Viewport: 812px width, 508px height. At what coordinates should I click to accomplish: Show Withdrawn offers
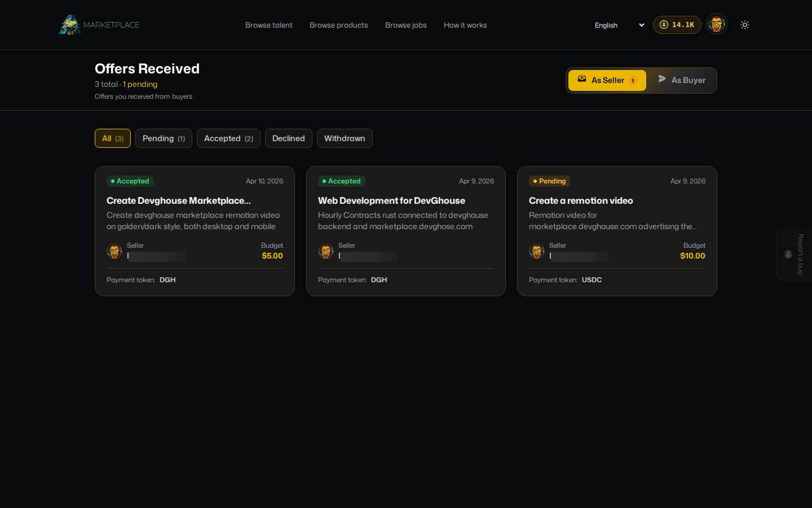coord(345,138)
